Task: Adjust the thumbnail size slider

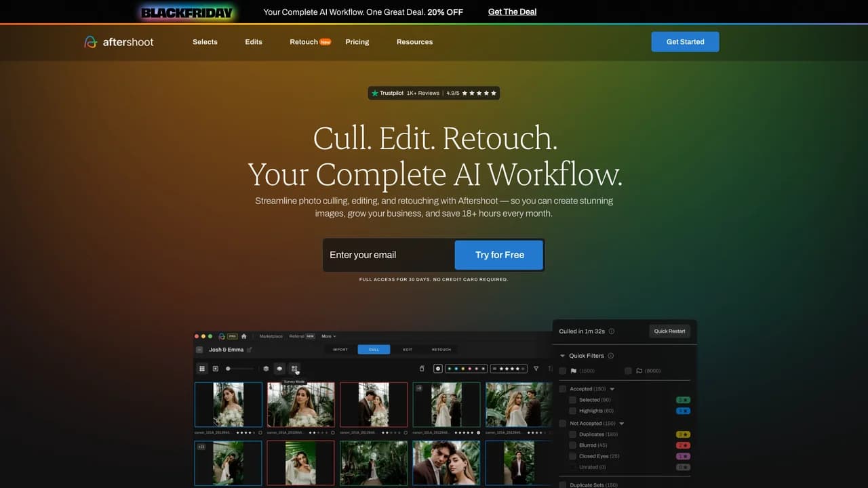Action: click(240, 369)
